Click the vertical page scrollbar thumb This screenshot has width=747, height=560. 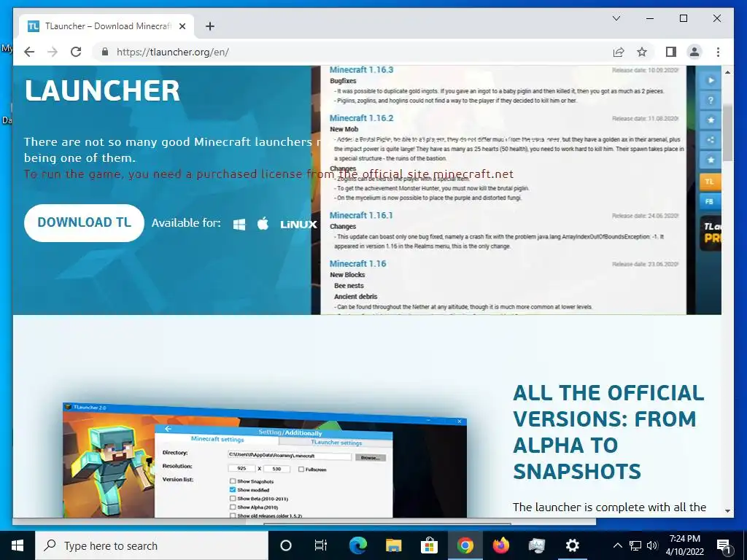pos(727,133)
